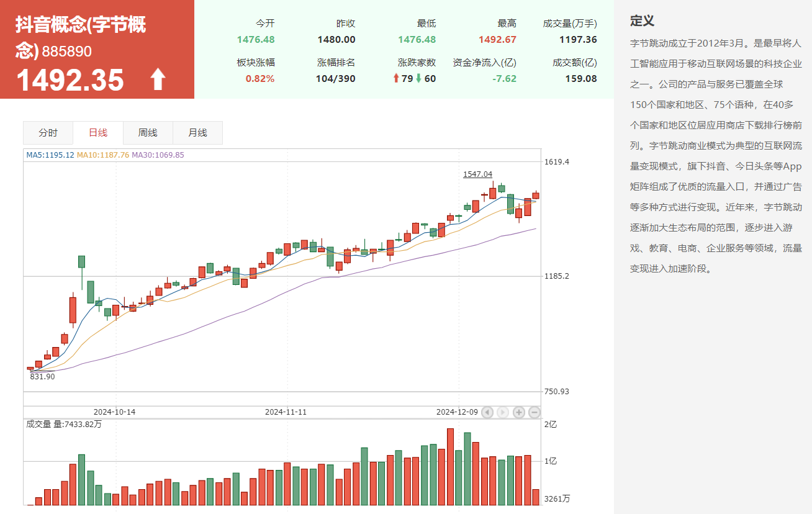The width and height of the screenshot is (812, 514).
Task: Click the MA10:1187.76 indicator label
Action: pos(103,155)
